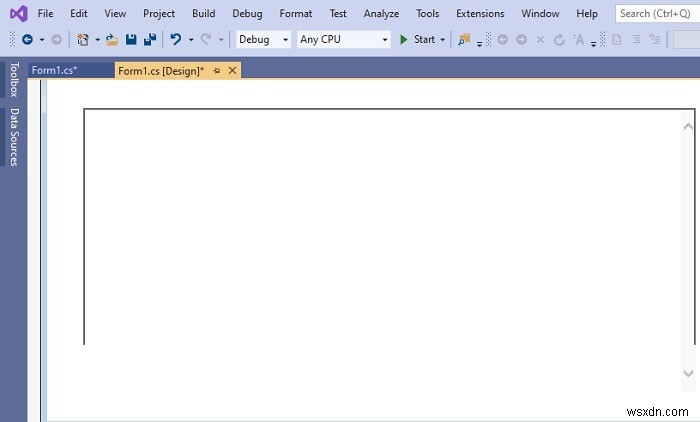The width and height of the screenshot is (700, 422).
Task: Undo the last action
Action: (176, 40)
